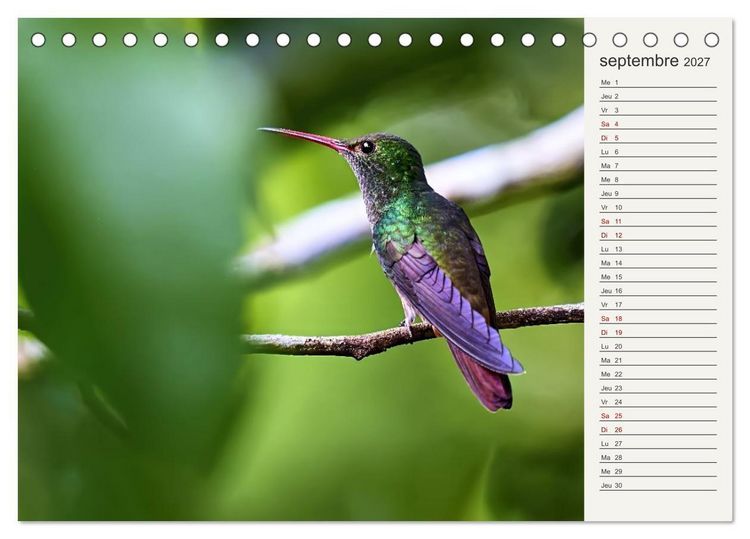Select the 'Sa 4' date row

(x=658, y=124)
